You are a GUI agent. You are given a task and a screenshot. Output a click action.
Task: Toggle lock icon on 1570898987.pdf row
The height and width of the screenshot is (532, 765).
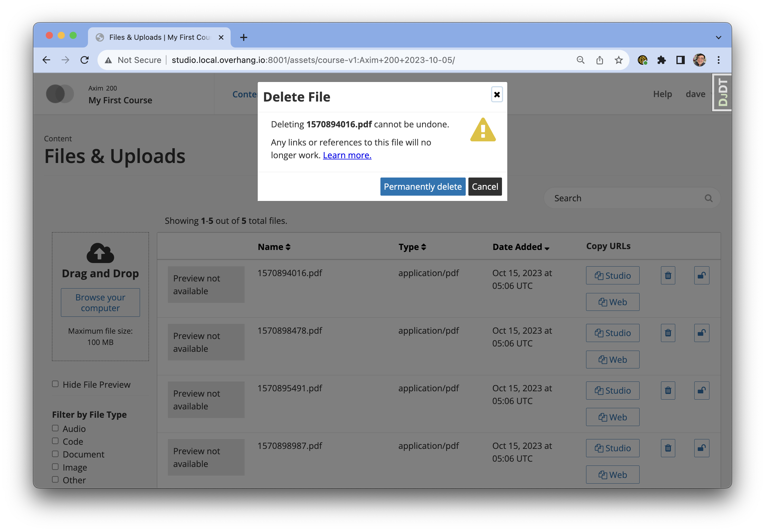[x=701, y=448]
